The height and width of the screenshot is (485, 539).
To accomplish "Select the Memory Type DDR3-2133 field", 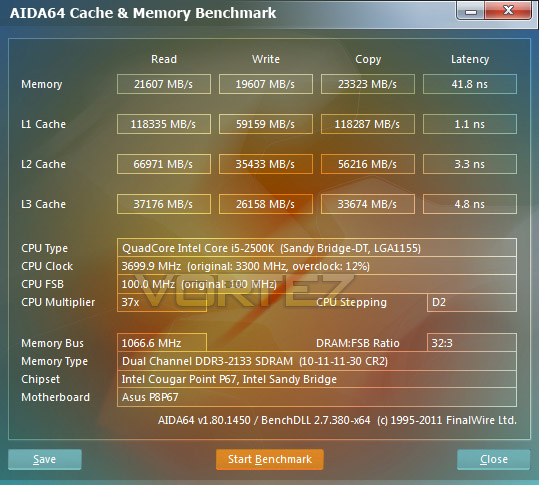I will point(317,361).
